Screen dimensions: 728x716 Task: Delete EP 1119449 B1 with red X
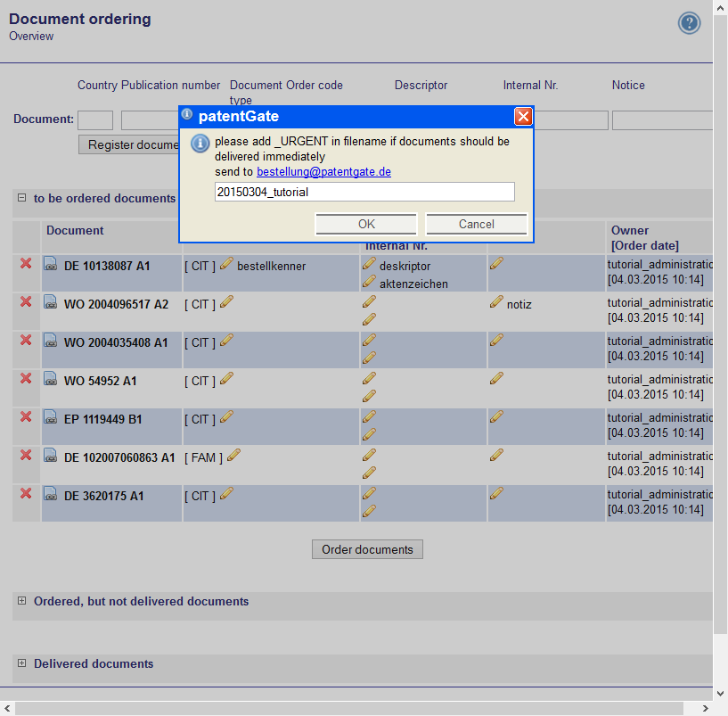26,416
